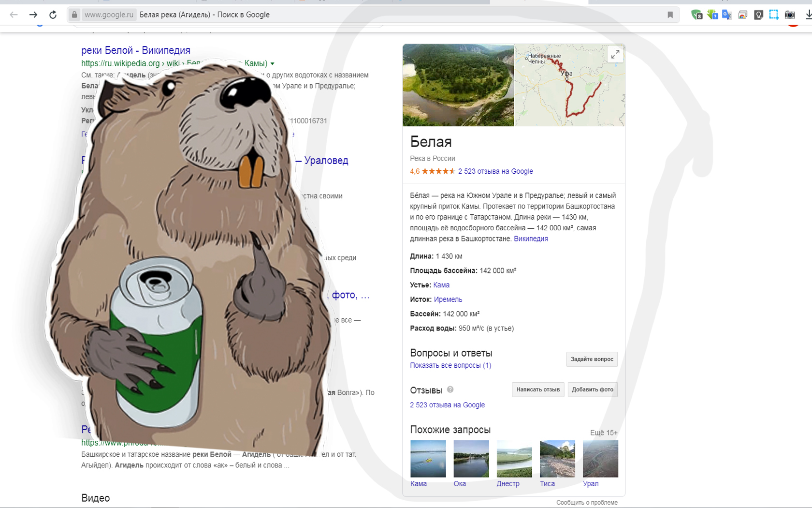Open the 'реки Белой - Википедия' result
This screenshot has width=812, height=508.
tap(136, 50)
